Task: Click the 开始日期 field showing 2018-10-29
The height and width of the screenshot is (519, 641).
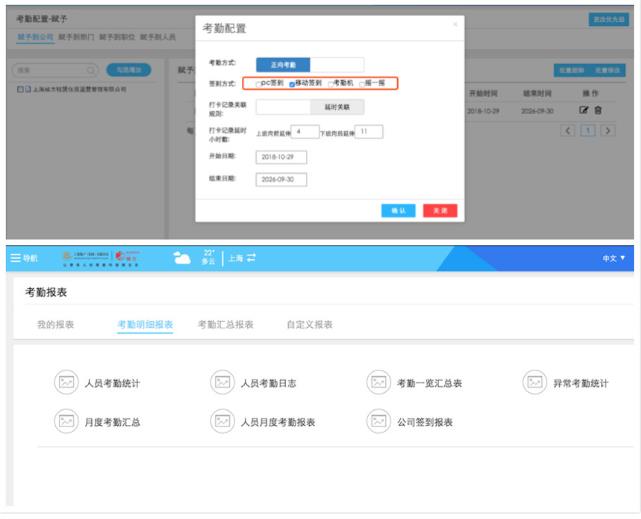Action: tap(281, 157)
